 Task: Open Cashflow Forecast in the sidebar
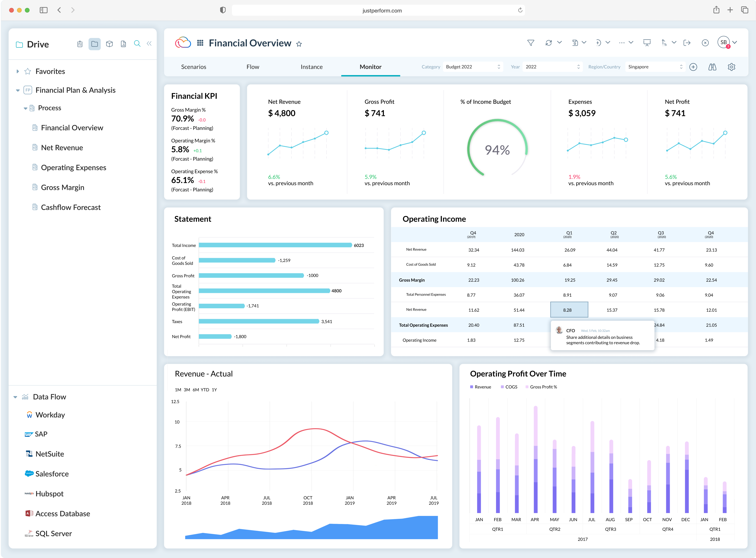pos(71,207)
